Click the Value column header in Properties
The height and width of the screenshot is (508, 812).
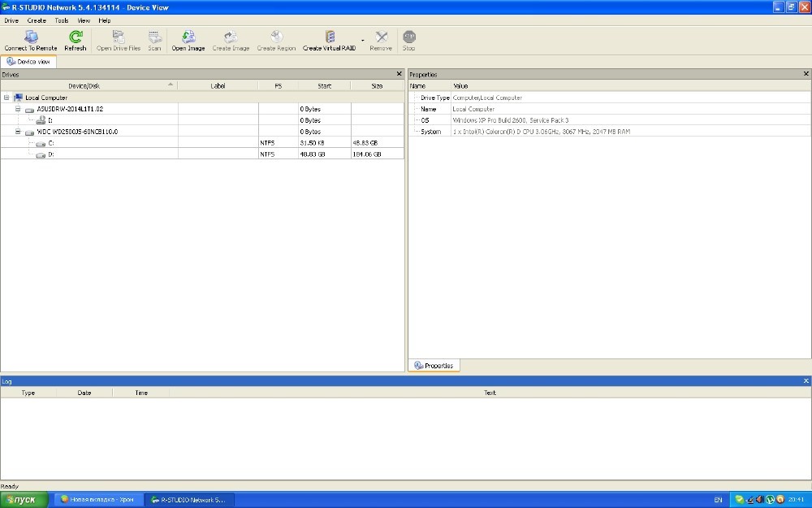460,85
